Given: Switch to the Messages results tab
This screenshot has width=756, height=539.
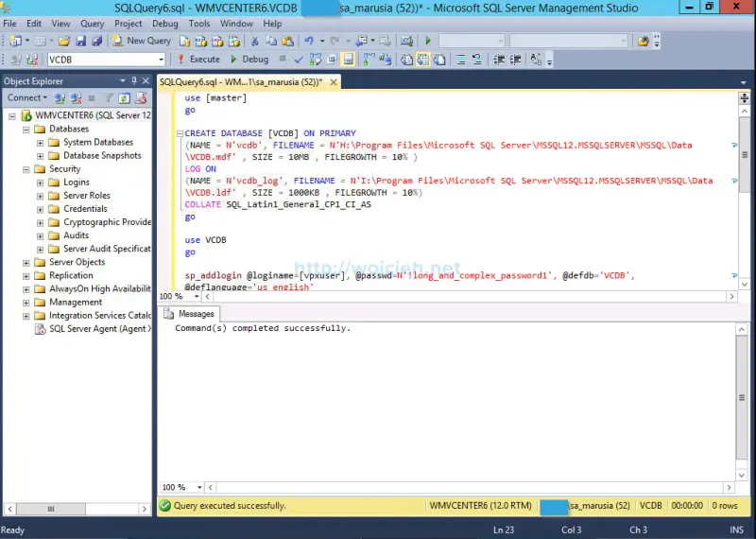Looking at the screenshot, I should pyautogui.click(x=190, y=314).
